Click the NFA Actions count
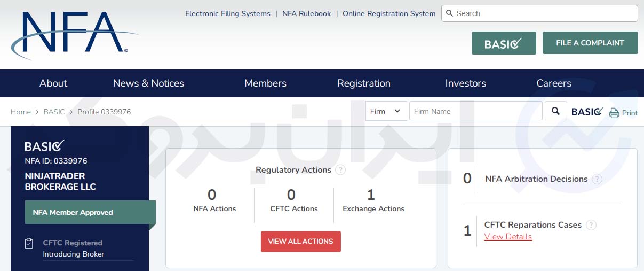 pyautogui.click(x=212, y=195)
